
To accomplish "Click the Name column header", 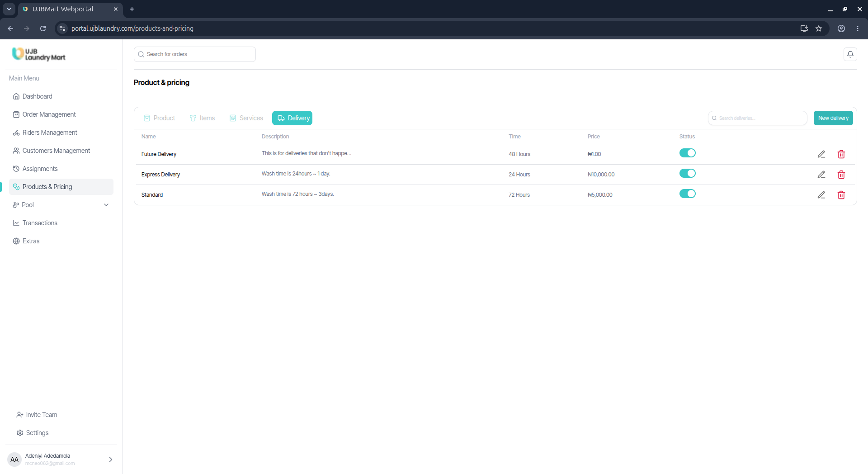I will click(x=148, y=137).
